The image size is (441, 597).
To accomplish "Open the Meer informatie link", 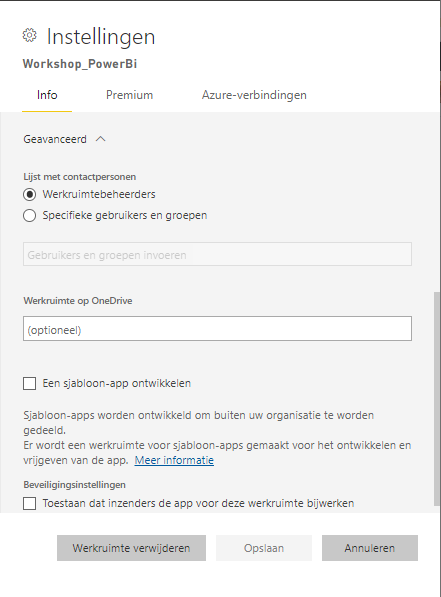I will pyautogui.click(x=174, y=460).
